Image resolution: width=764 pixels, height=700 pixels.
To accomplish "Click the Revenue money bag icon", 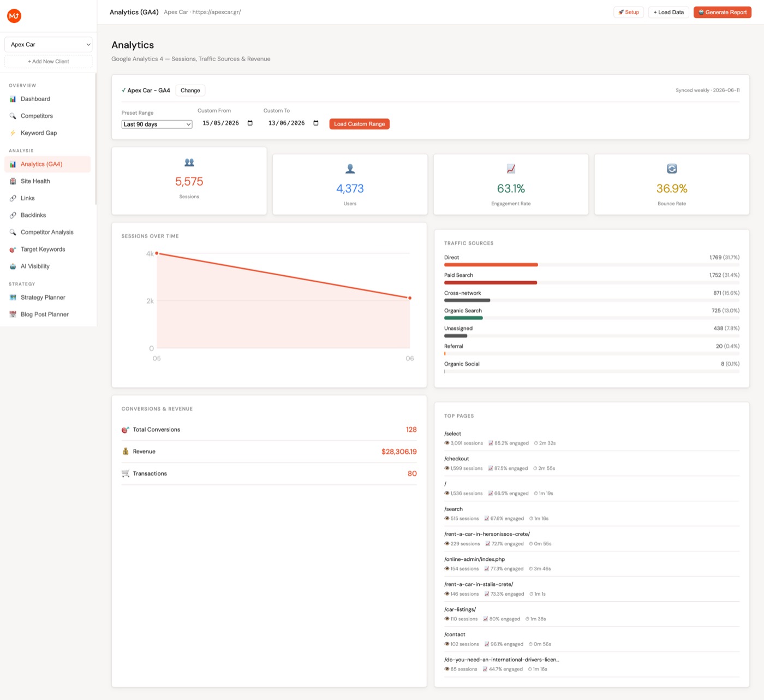I will (x=126, y=452).
